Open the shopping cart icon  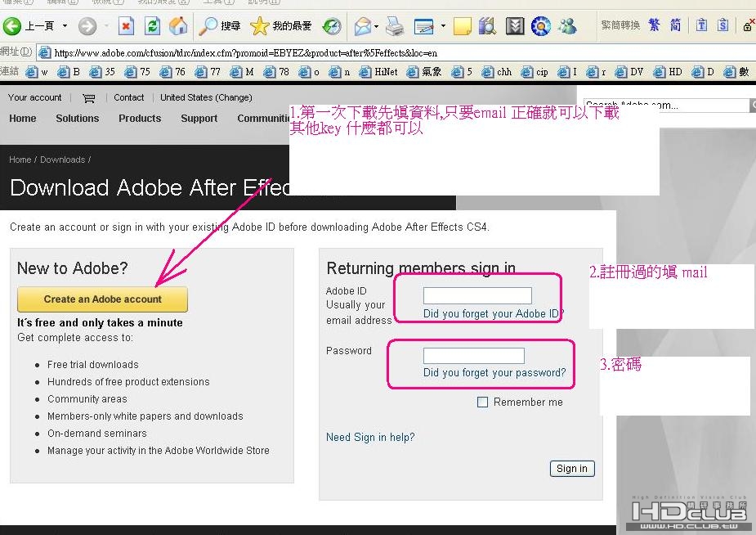coord(89,98)
